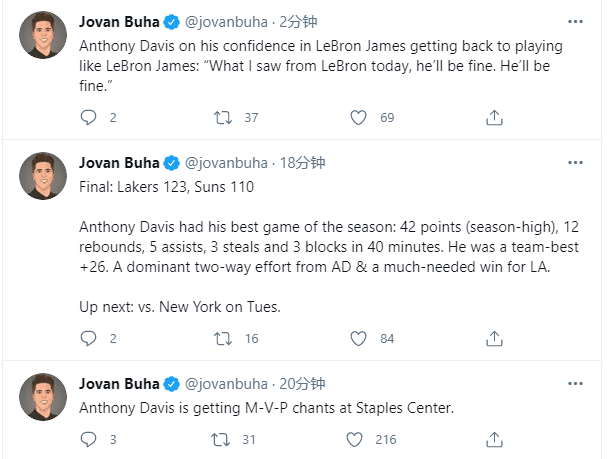Reply to the LeBron confidence tweet
Viewport: 609px width, 459px height.
pos(88,118)
